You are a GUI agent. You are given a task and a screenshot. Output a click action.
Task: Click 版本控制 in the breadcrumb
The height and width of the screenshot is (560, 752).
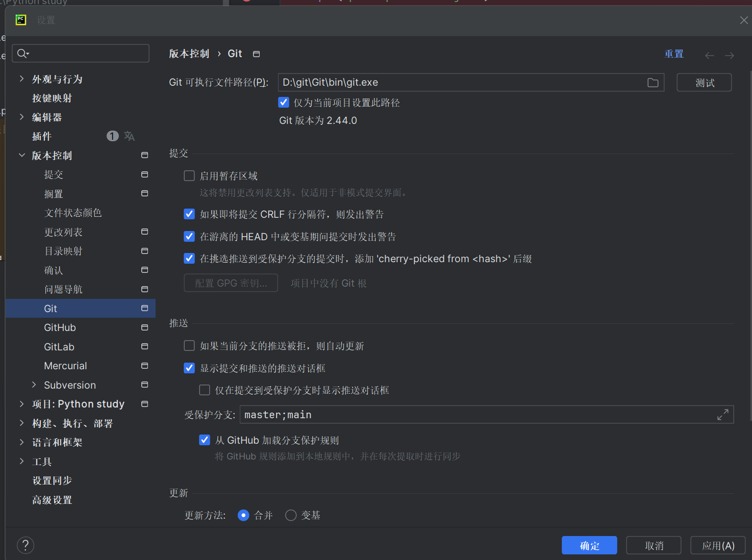tap(189, 54)
